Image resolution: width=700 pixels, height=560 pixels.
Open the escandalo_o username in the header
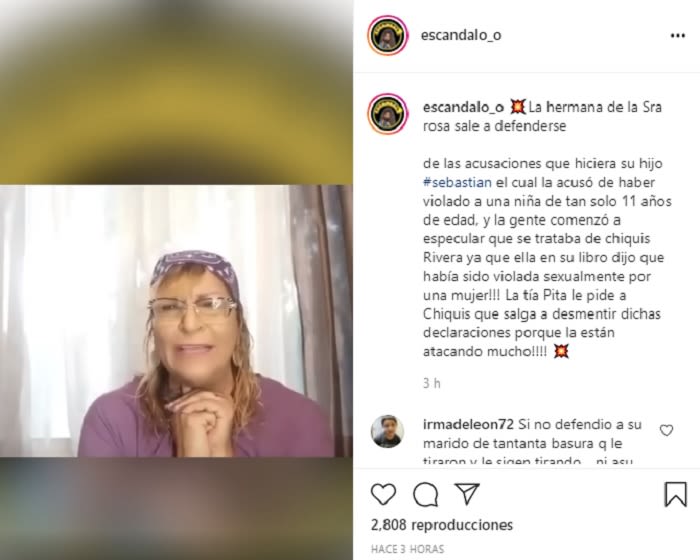click(461, 35)
